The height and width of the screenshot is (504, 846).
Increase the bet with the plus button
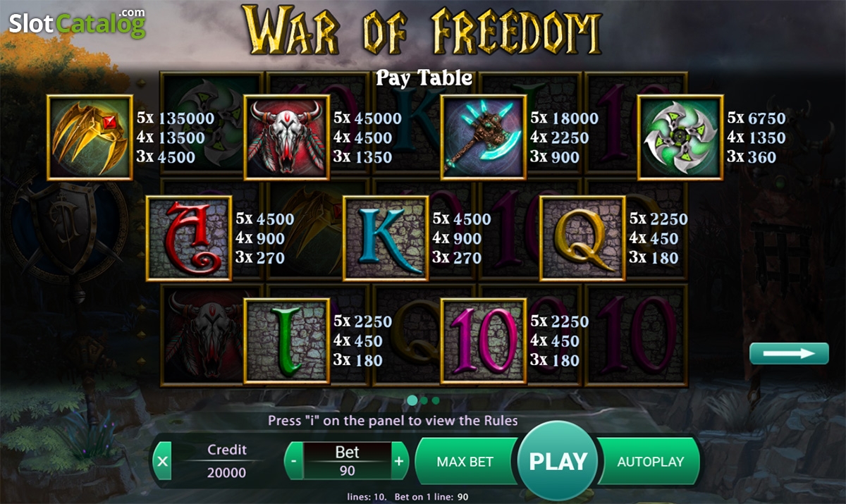399,462
